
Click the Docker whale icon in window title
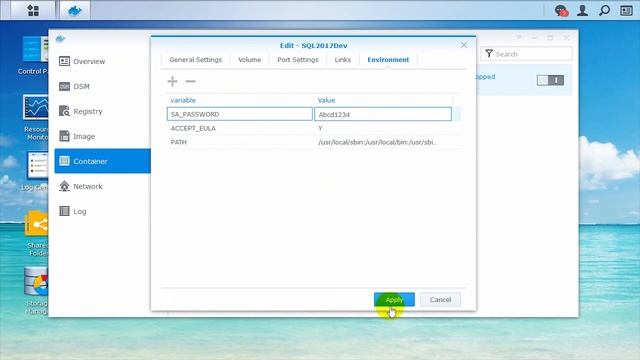[x=60, y=39]
